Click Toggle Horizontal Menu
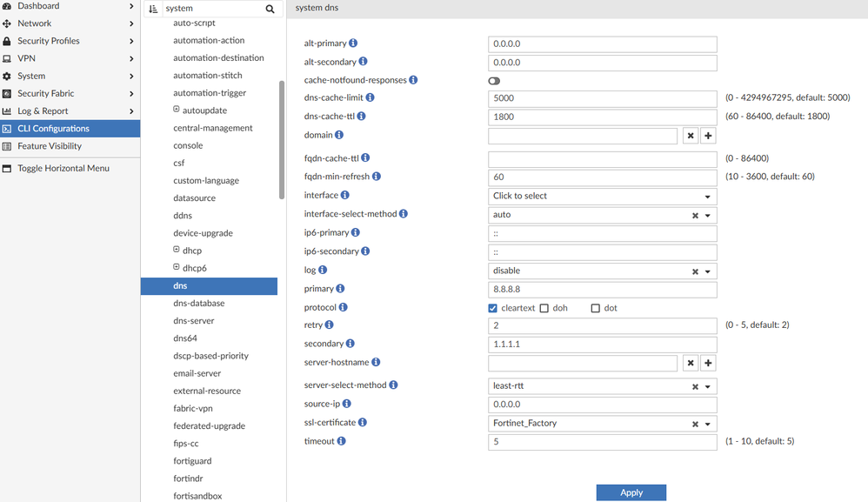Image resolution: width=868 pixels, height=502 pixels. click(x=63, y=168)
